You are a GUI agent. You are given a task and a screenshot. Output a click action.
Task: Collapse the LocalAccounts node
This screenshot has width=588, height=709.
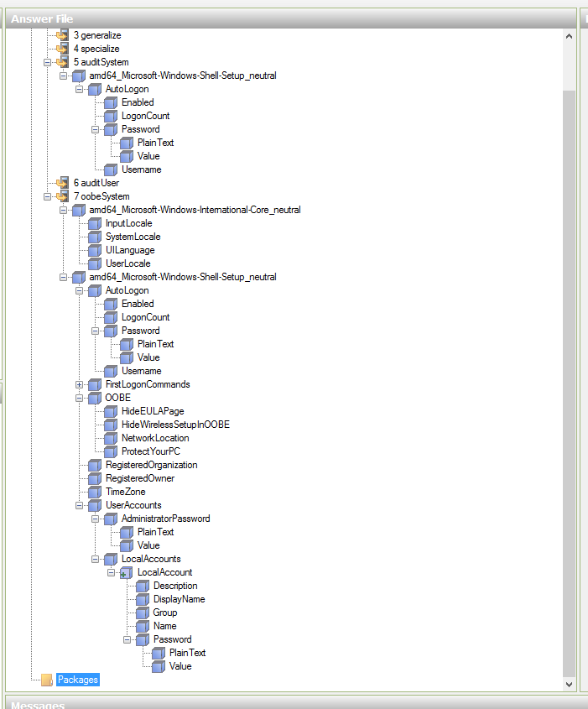click(x=95, y=560)
